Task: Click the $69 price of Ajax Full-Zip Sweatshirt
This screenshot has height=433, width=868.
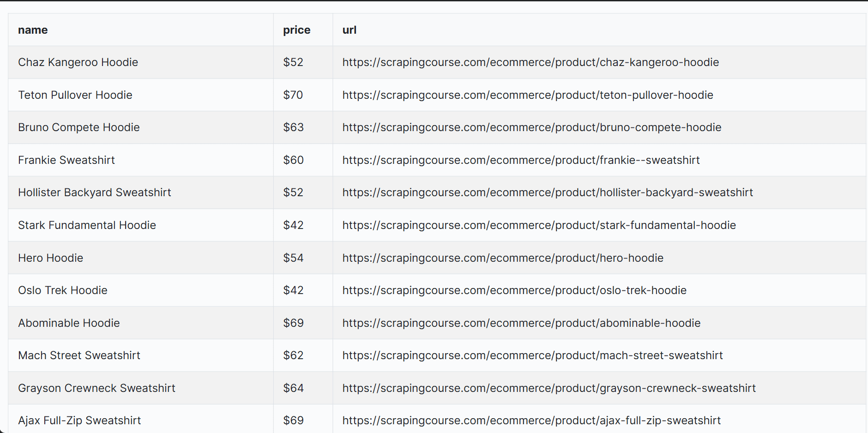Action: [294, 421]
